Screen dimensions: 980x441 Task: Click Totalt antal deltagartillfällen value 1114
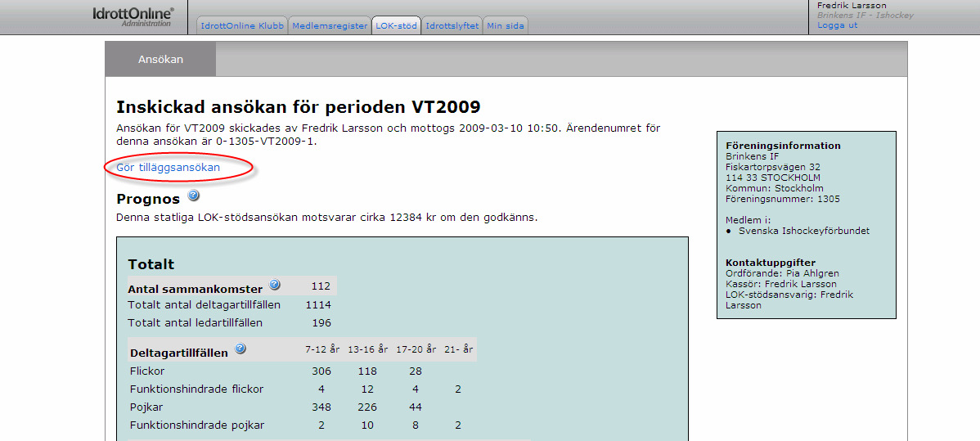[318, 304]
